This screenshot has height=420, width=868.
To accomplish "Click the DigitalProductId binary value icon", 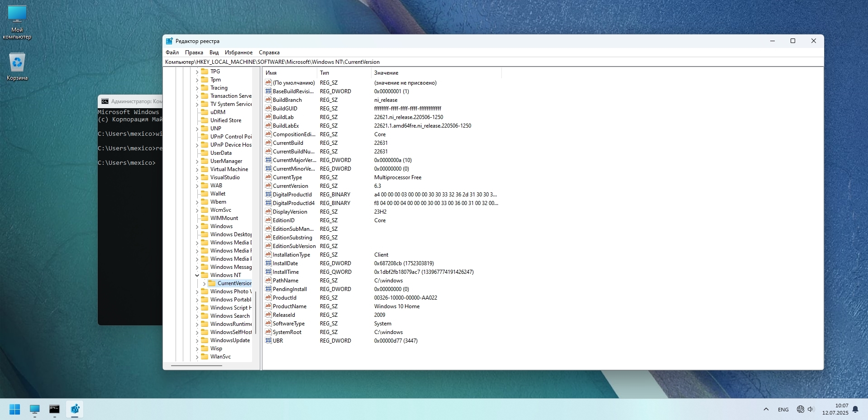I will coord(268,195).
